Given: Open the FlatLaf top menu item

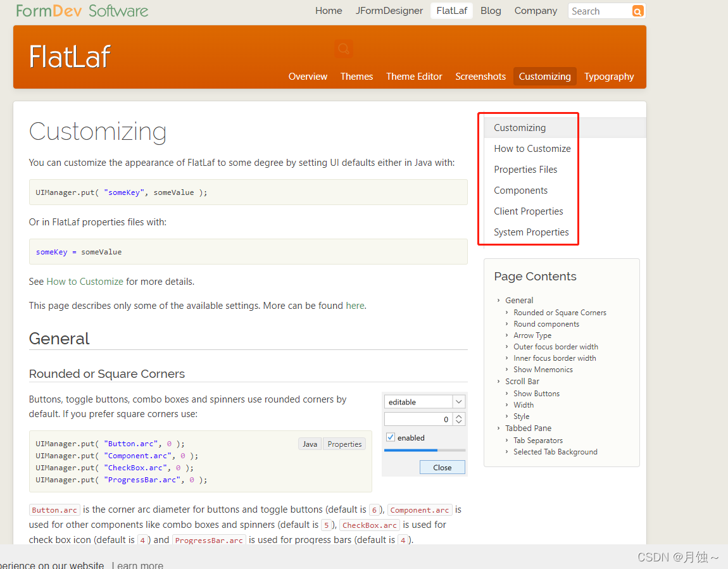Looking at the screenshot, I should (x=452, y=11).
